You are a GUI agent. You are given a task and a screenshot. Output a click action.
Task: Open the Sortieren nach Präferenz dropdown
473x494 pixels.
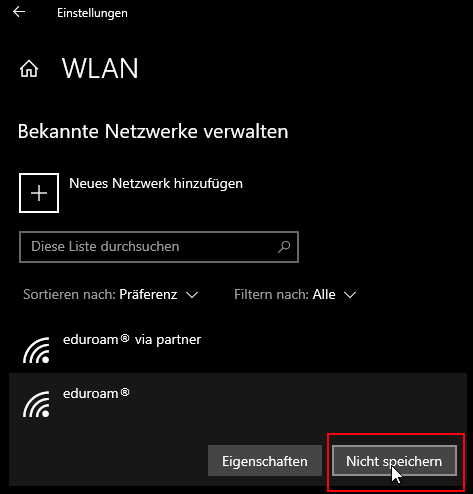click(111, 295)
